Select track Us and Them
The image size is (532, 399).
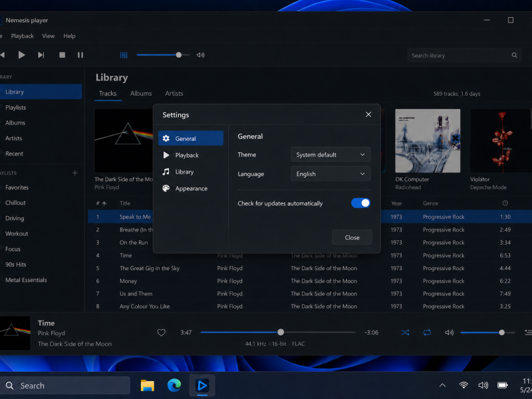(310, 294)
